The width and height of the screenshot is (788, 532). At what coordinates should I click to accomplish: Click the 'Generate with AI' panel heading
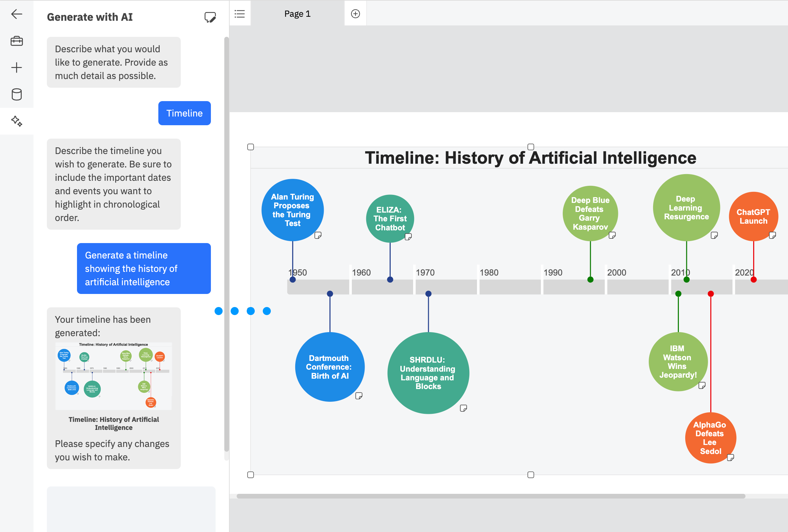click(x=89, y=17)
